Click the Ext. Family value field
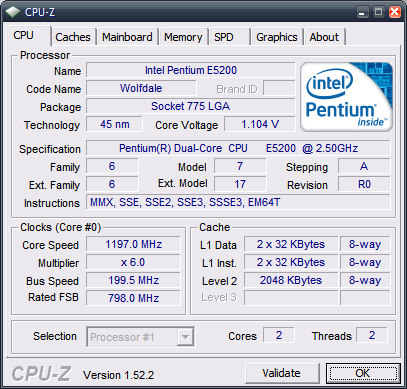Image resolution: width=407 pixels, height=389 pixels. [112, 184]
